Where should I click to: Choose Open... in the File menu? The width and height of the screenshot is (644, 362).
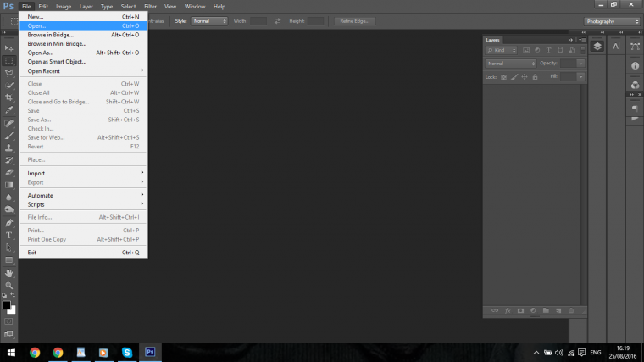coord(83,26)
